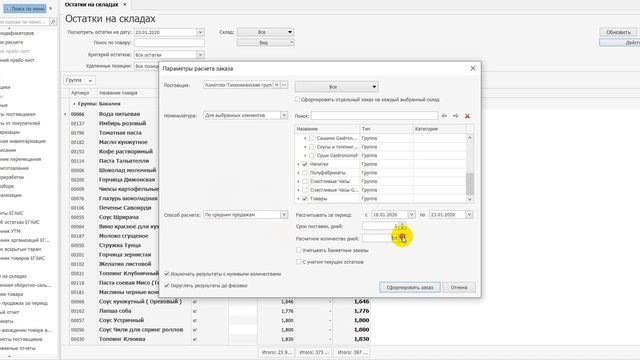
Task: Open the period end date 23.01.2020 dropdown
Action: (469, 215)
